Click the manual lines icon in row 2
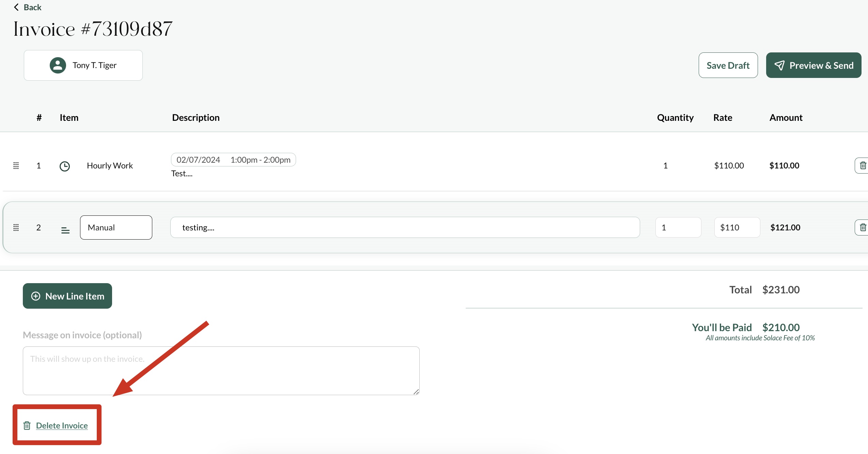868x454 pixels. click(65, 230)
